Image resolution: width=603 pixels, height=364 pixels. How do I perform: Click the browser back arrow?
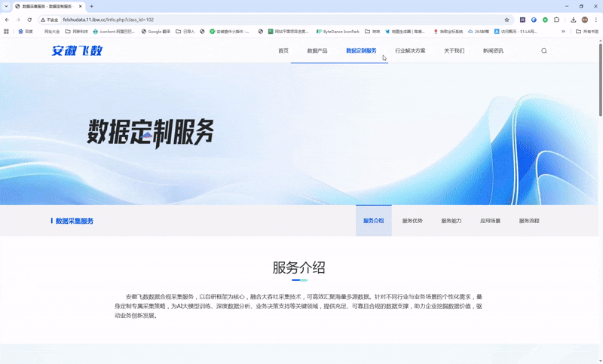(x=7, y=20)
